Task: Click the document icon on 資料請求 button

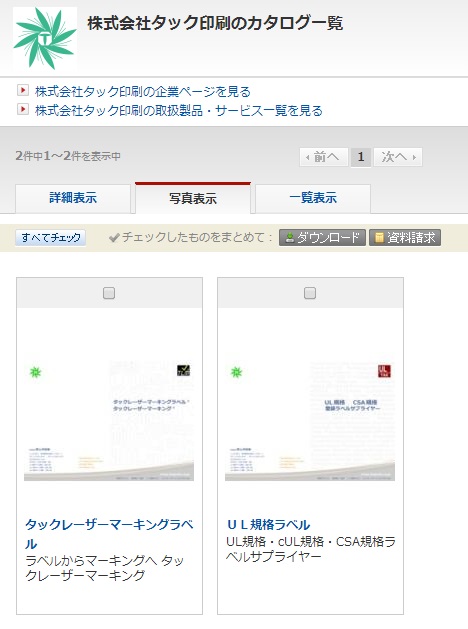Action: 379,238
